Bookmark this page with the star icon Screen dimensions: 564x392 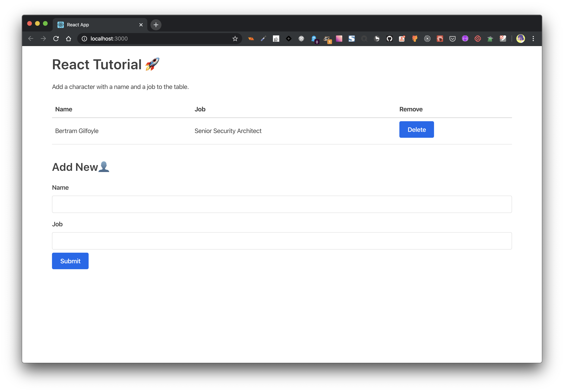(235, 39)
